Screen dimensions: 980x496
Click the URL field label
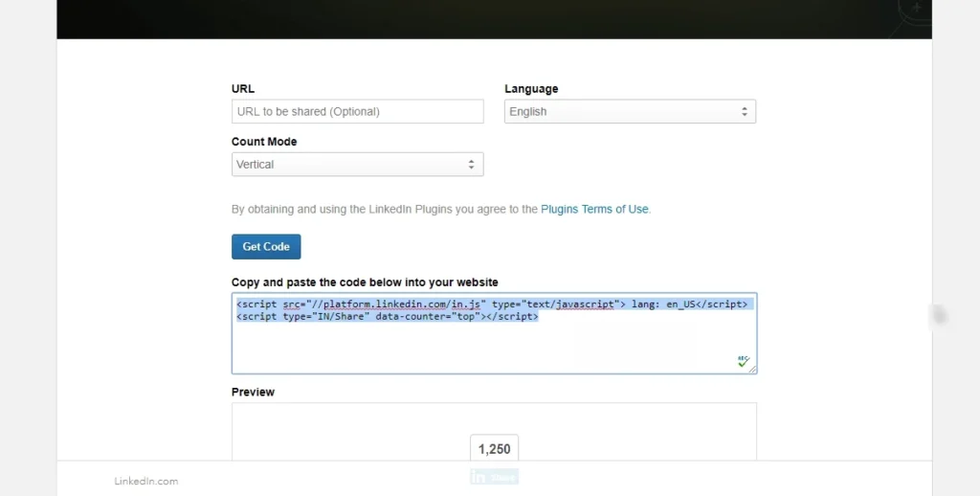[x=243, y=89]
